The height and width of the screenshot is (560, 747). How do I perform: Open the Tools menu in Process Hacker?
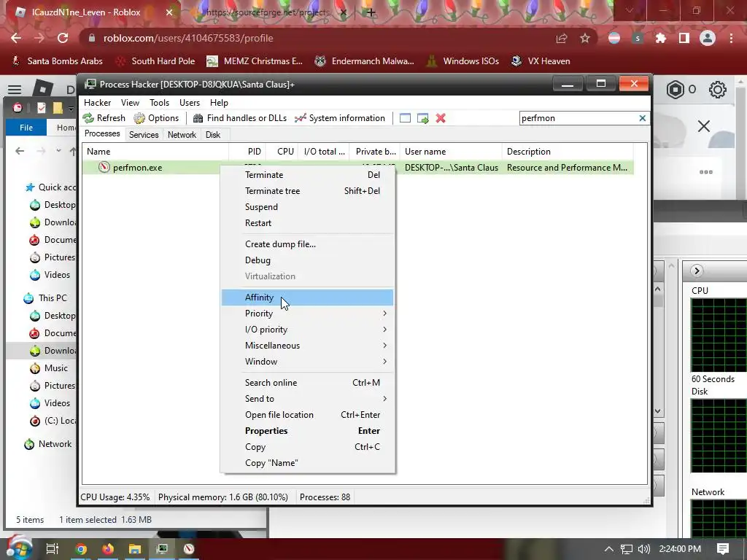tap(159, 102)
